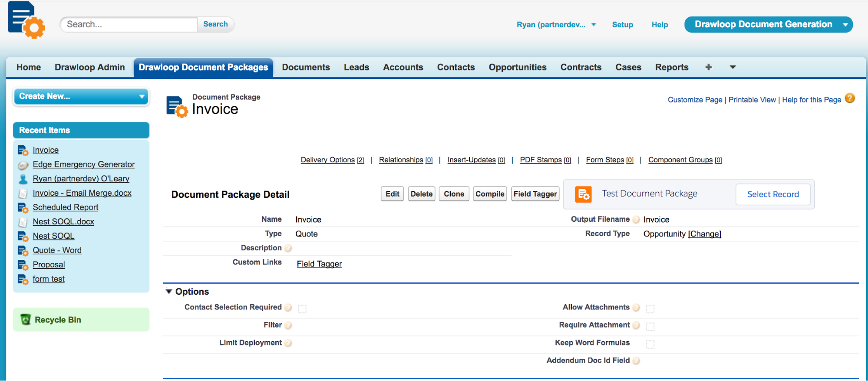Click the Drawloop logo icon at top left
Image resolution: width=868 pixels, height=381 pixels.
tap(26, 20)
